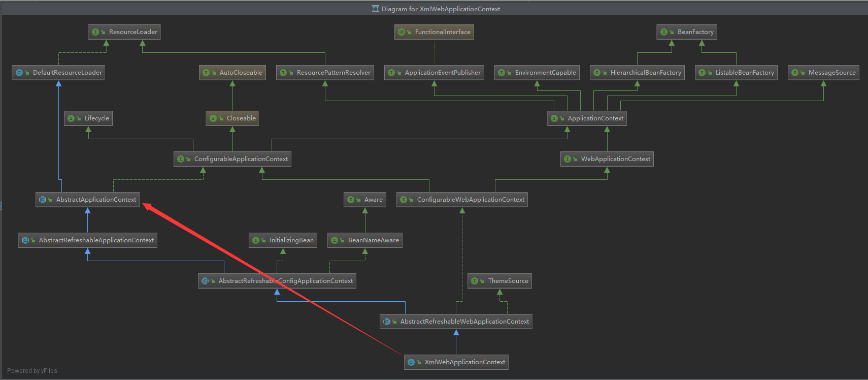Click the interface icon on ThemeSource
The width and height of the screenshot is (868, 380).
tap(475, 281)
